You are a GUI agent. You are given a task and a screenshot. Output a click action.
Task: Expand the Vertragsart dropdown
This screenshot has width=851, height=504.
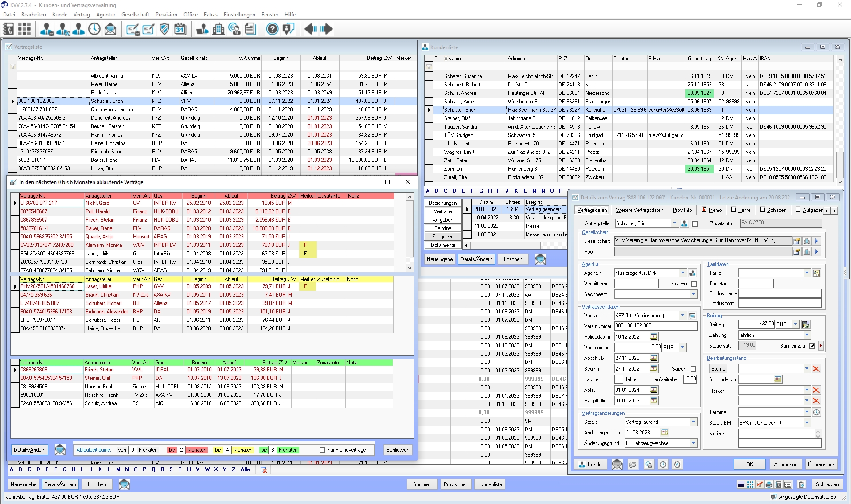tap(683, 316)
